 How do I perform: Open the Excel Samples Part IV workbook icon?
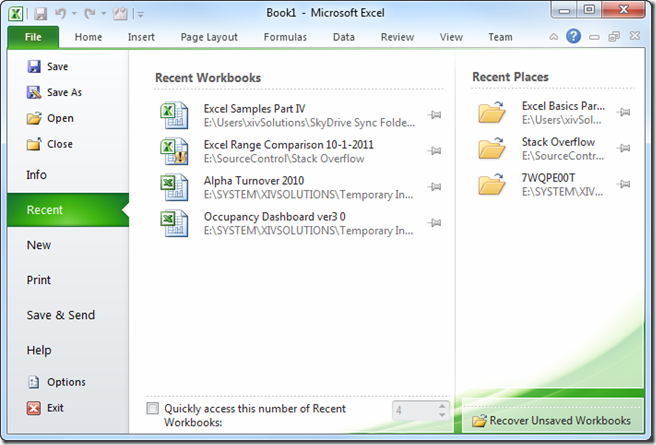coord(174,115)
